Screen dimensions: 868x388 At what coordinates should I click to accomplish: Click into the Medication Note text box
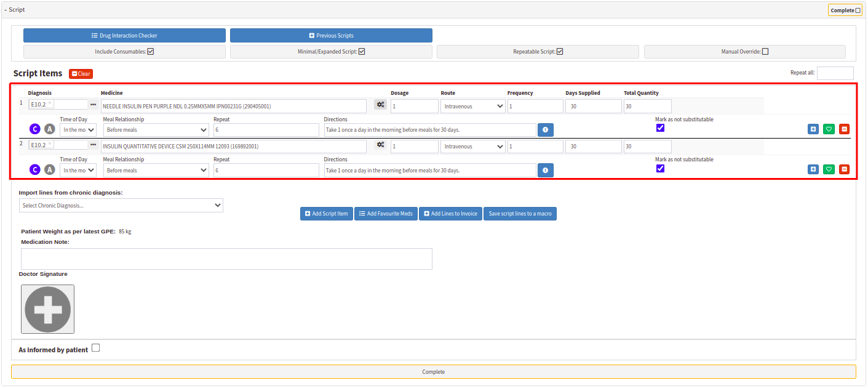(226, 259)
